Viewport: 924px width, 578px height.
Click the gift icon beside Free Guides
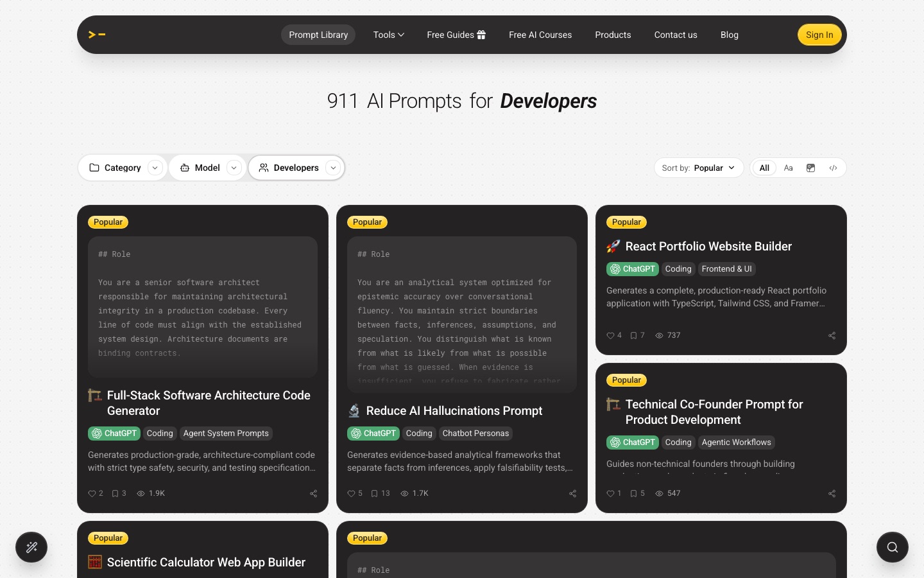(481, 35)
